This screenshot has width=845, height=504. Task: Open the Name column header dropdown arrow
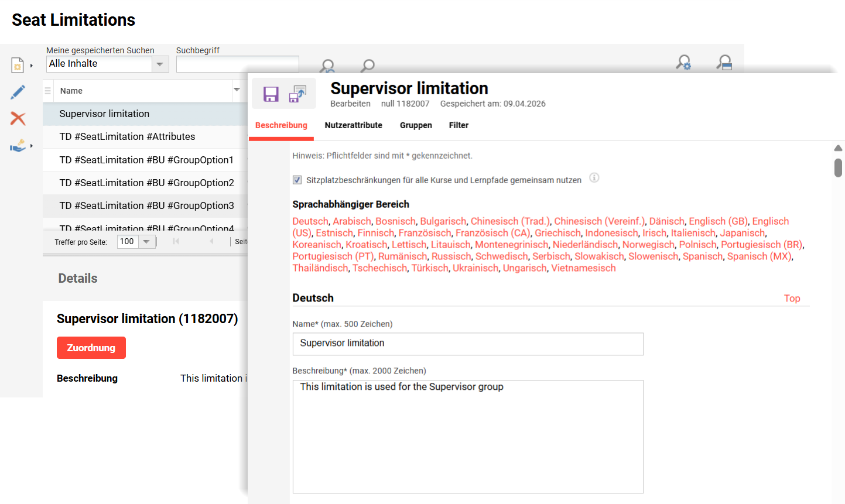coord(237,90)
